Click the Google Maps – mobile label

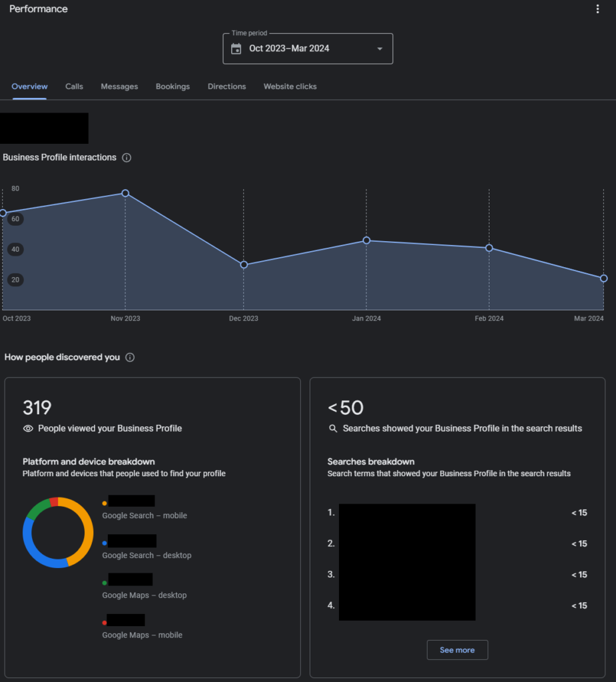tap(143, 635)
